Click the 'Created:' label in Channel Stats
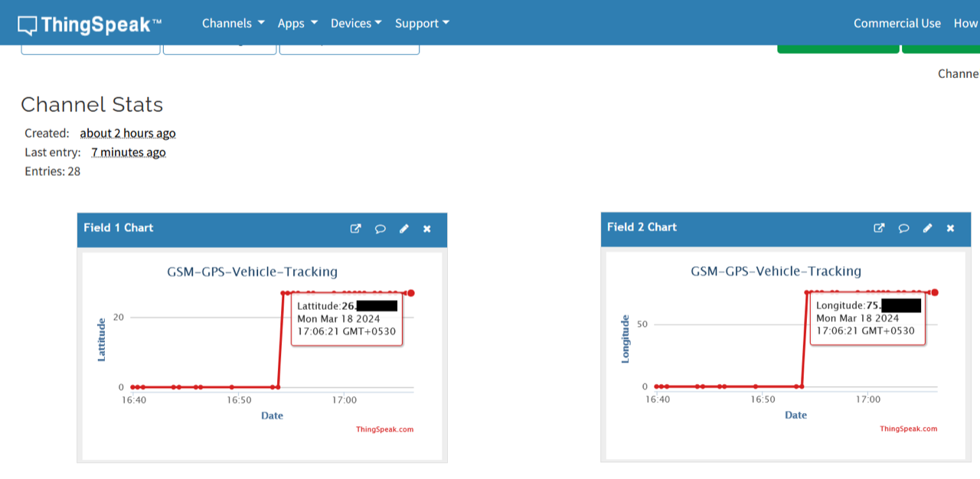 (x=47, y=133)
